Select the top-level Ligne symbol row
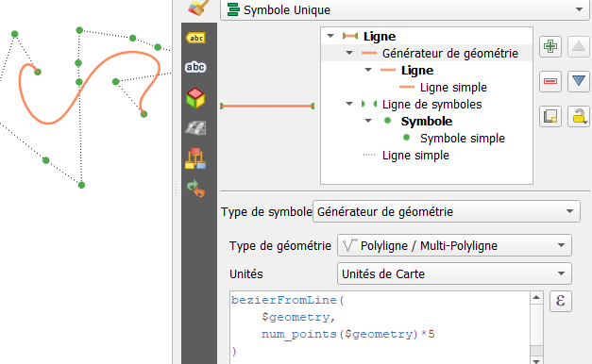Viewport: 592px width, 364px height. point(427,36)
